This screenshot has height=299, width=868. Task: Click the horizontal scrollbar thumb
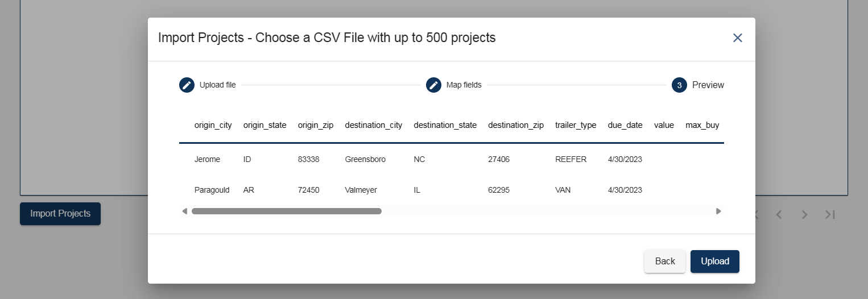pos(286,211)
